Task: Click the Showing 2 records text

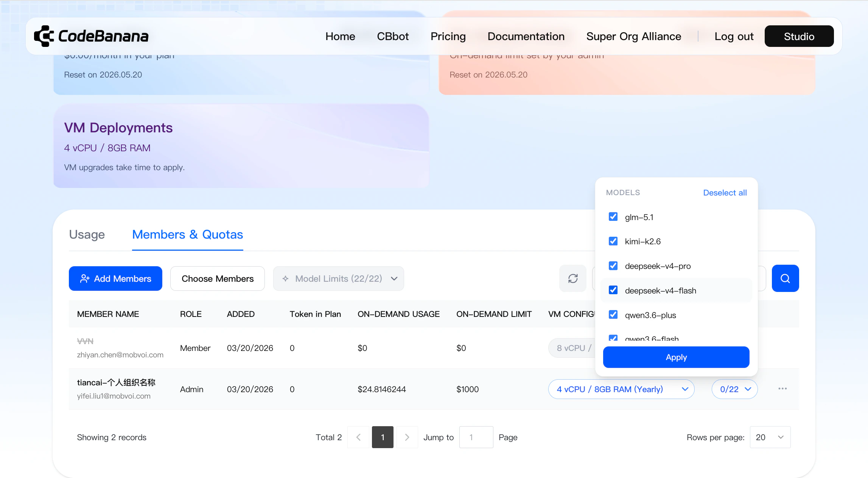Action: 112,437
